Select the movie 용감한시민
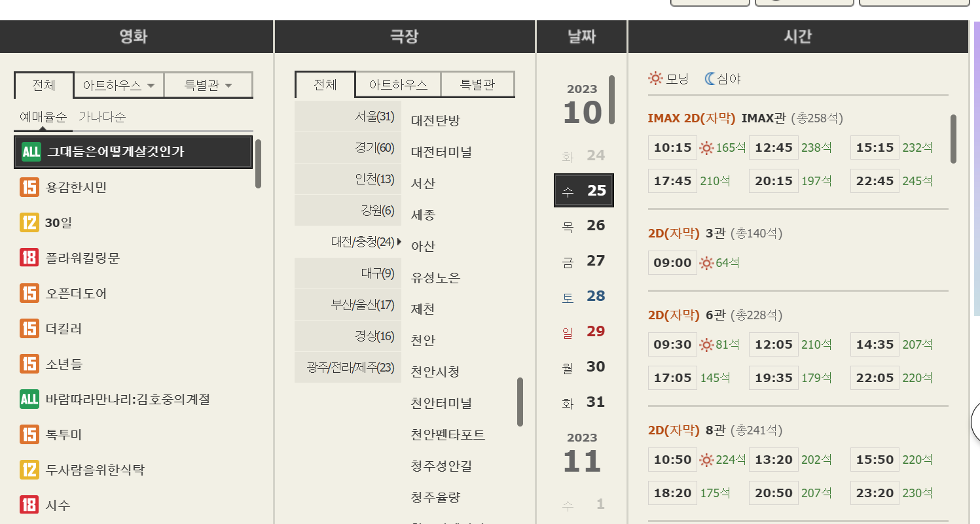This screenshot has height=524, width=980. [76, 188]
